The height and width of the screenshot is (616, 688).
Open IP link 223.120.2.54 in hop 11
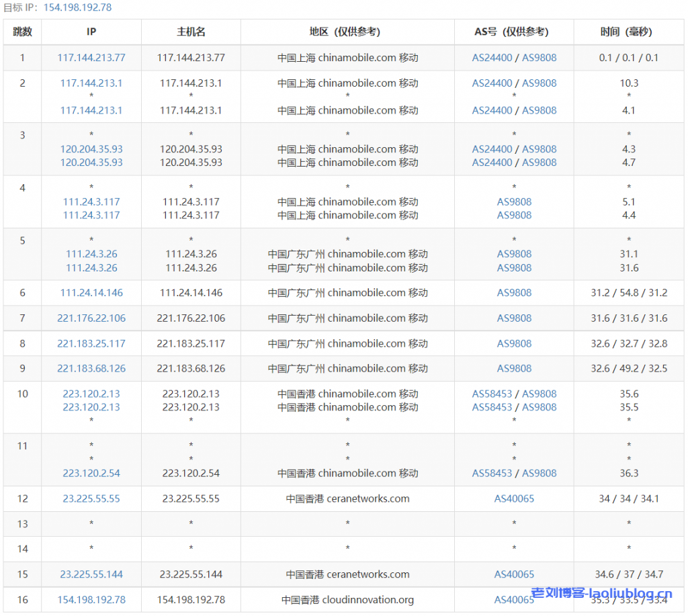click(91, 474)
